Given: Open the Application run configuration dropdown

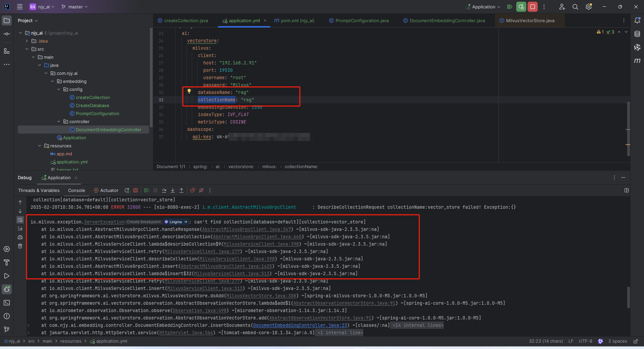Looking at the screenshot, I should [483, 7].
